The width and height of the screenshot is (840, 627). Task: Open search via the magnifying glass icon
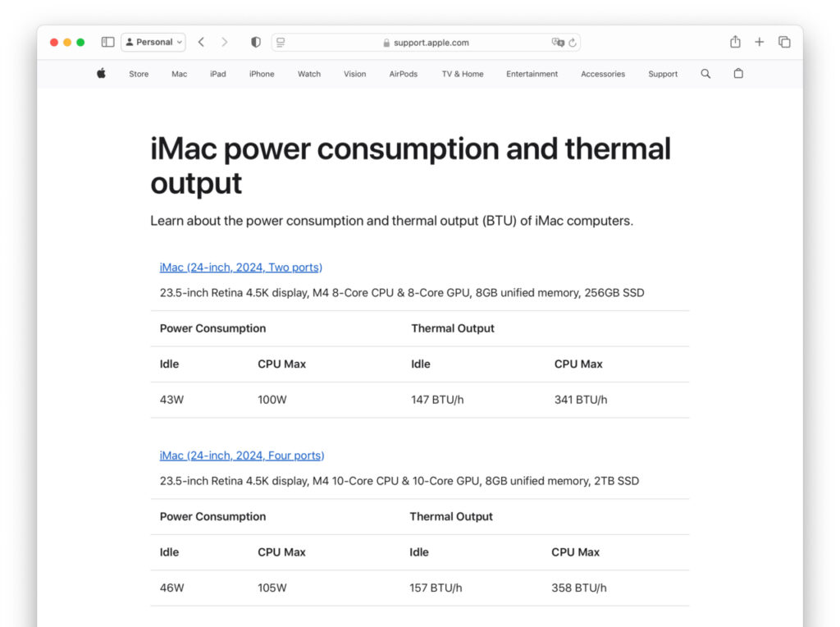705,73
